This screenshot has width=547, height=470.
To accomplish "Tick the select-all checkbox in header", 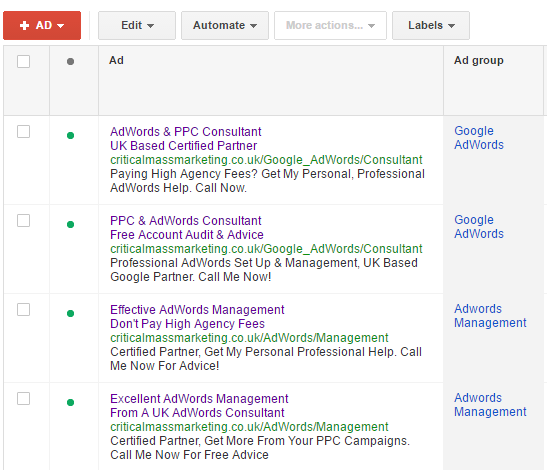I will point(23,61).
